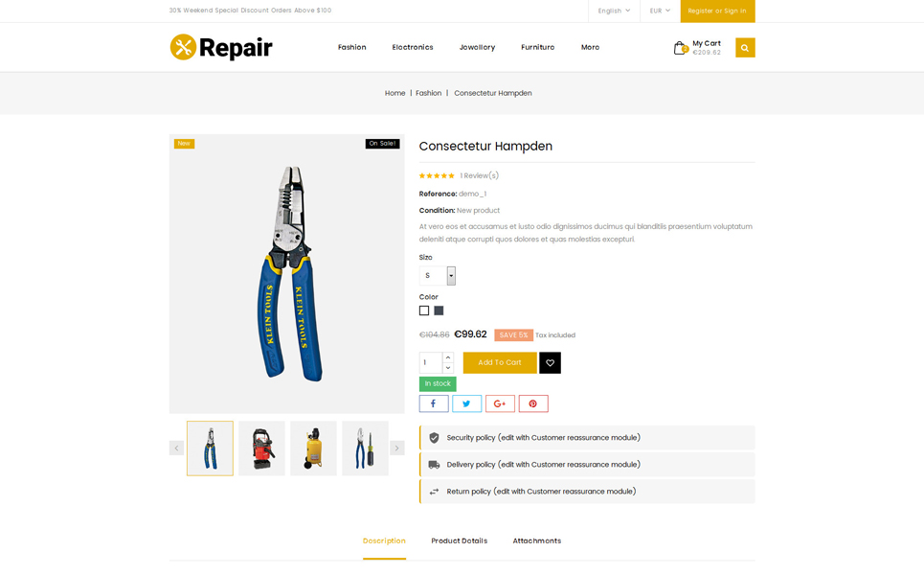Open the search magnifier button

click(x=745, y=48)
